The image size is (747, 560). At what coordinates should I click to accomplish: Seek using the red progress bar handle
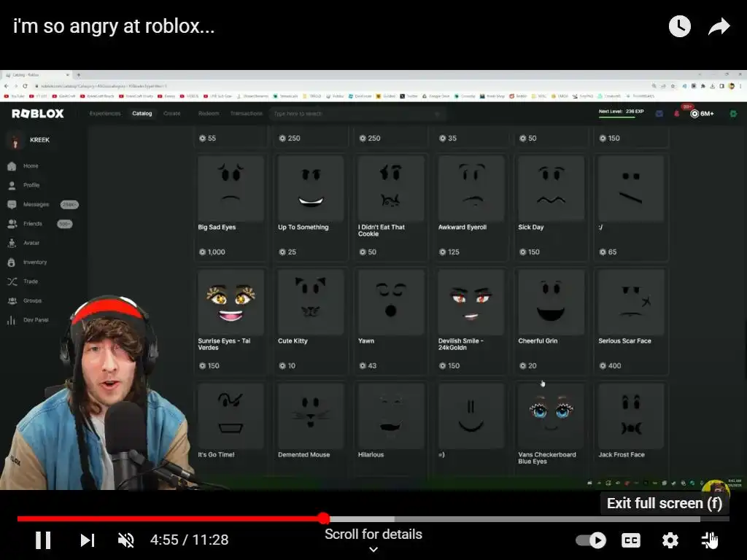click(323, 518)
